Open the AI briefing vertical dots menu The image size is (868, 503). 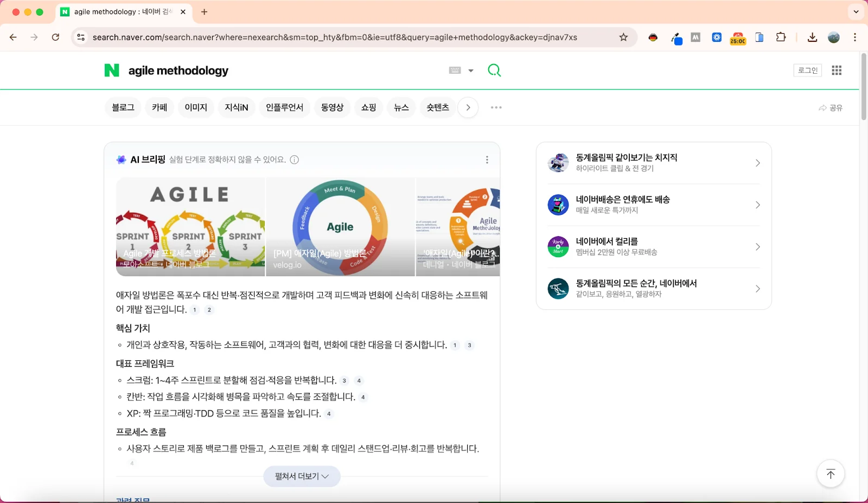[487, 160]
